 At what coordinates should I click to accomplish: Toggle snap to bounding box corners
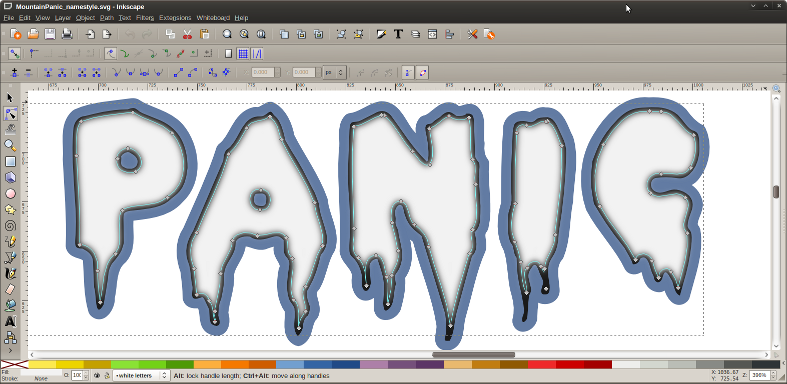(34, 53)
